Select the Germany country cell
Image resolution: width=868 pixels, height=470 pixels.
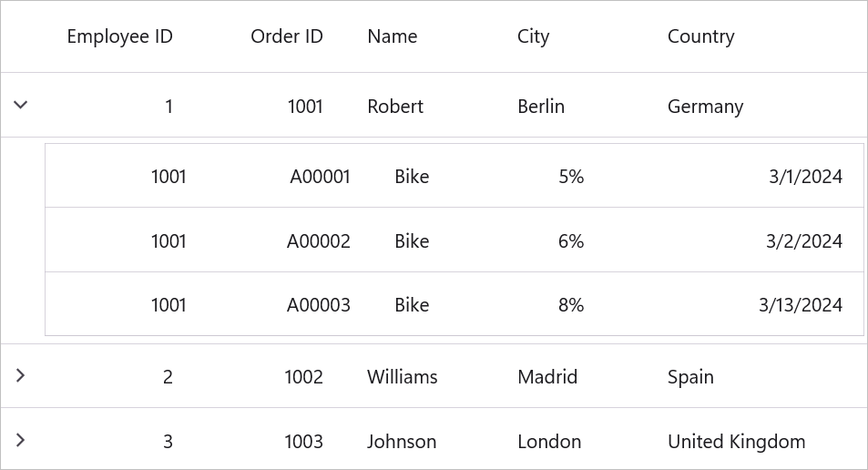coord(705,107)
